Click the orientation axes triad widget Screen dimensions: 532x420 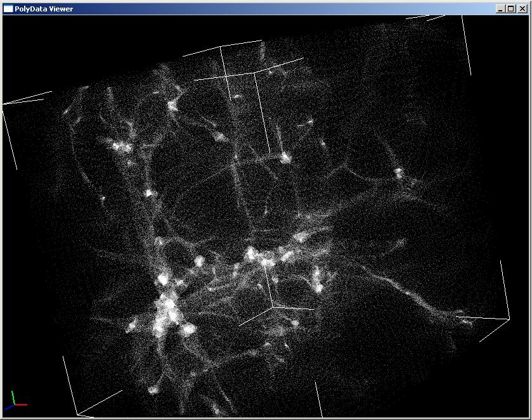(16, 398)
